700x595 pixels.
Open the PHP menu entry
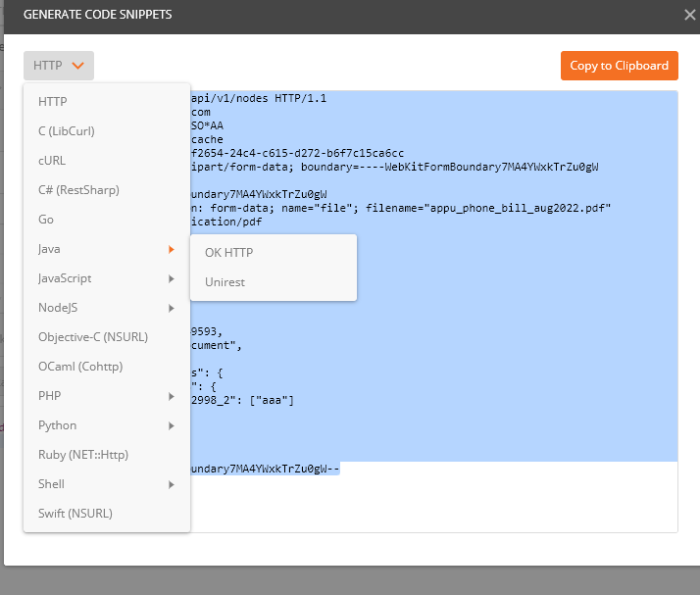tap(107, 396)
